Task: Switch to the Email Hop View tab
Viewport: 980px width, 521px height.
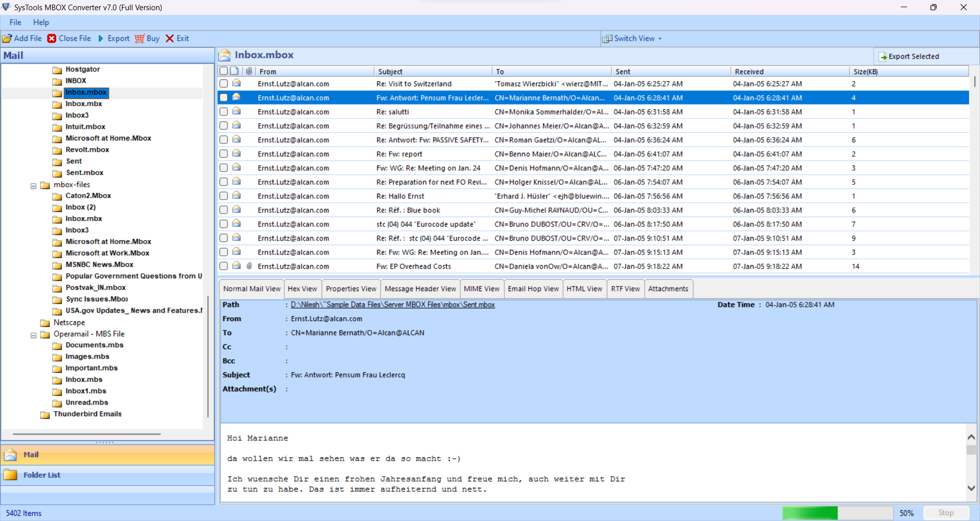Action: click(x=533, y=289)
